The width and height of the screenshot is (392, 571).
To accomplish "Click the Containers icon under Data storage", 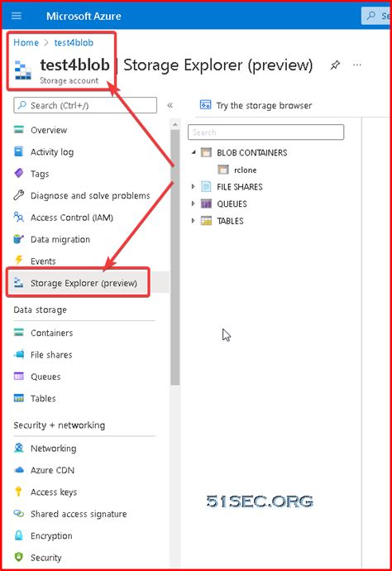I will [x=18, y=332].
